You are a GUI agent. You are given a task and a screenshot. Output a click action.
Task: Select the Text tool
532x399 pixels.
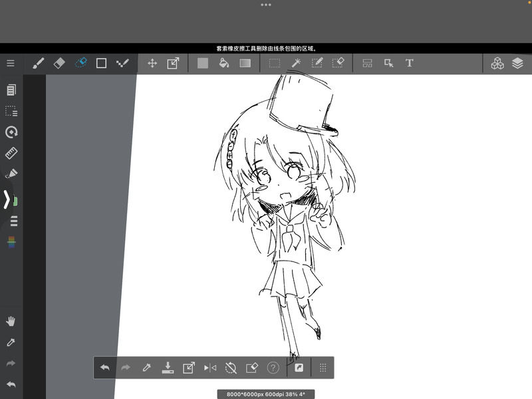pyautogui.click(x=409, y=63)
